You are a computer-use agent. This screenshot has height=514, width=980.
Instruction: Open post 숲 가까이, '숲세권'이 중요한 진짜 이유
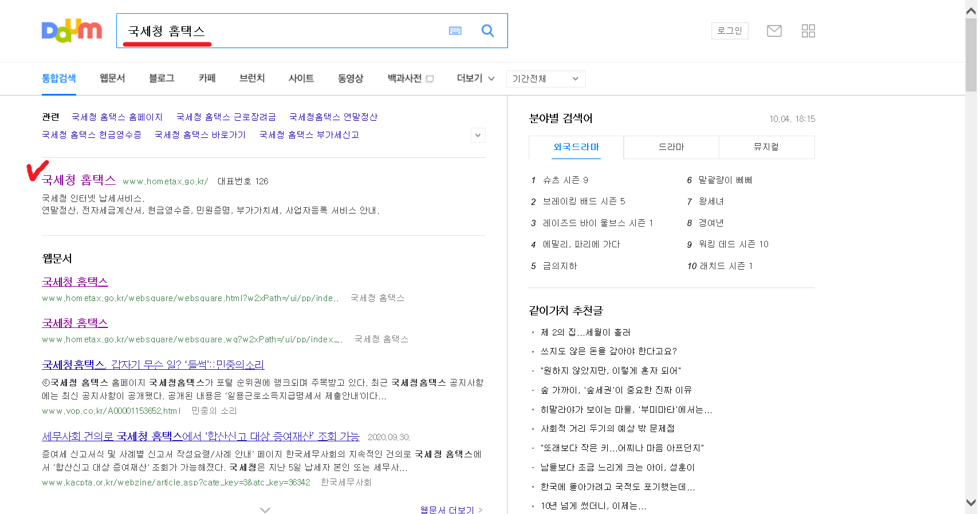[616, 390]
